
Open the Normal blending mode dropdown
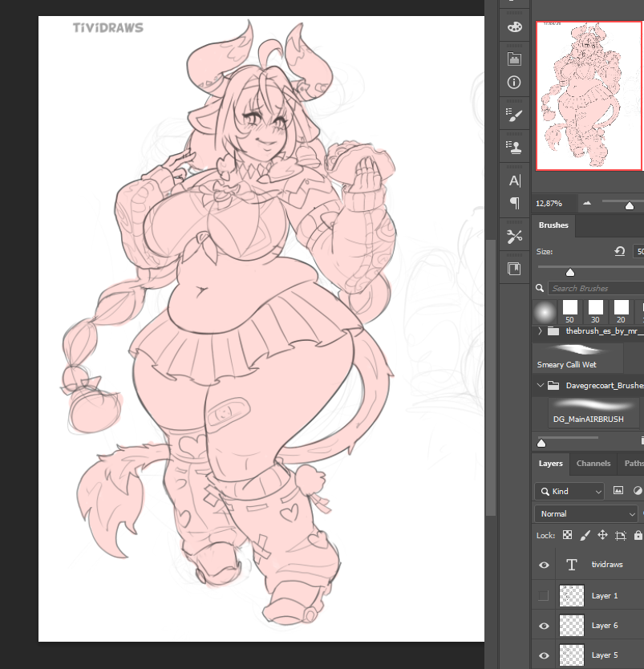pyautogui.click(x=585, y=513)
